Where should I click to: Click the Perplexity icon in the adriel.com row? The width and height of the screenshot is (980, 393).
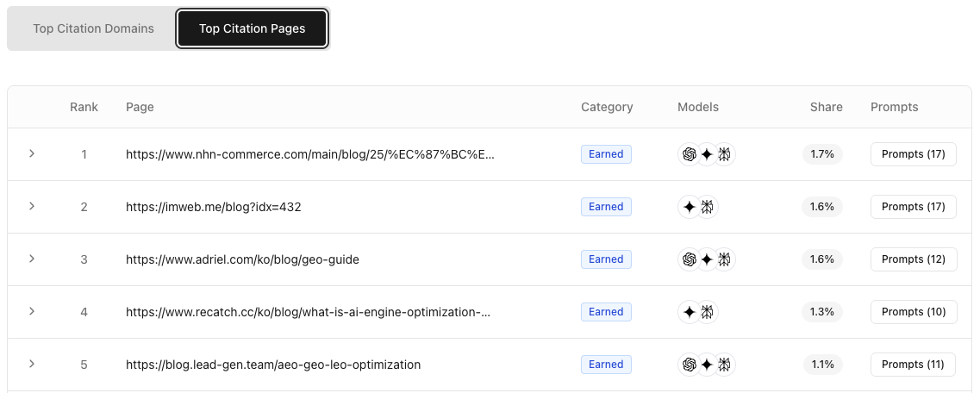pyautogui.click(x=724, y=259)
